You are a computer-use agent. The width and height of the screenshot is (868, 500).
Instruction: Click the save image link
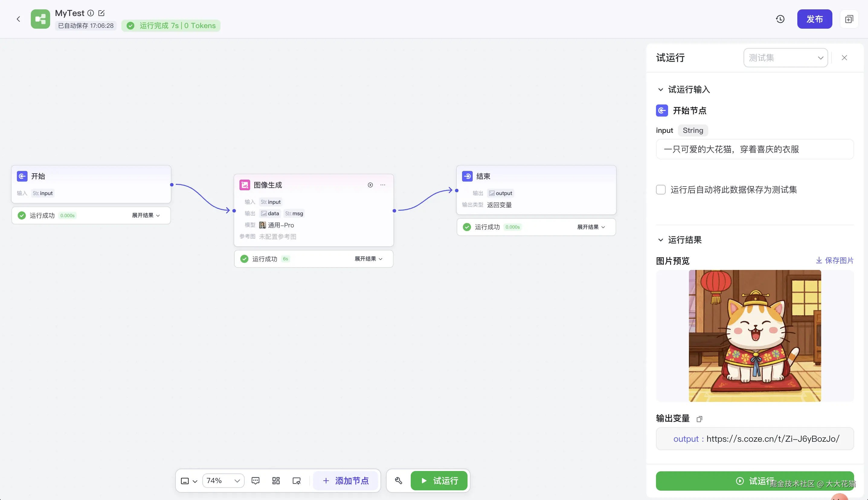pyautogui.click(x=835, y=260)
